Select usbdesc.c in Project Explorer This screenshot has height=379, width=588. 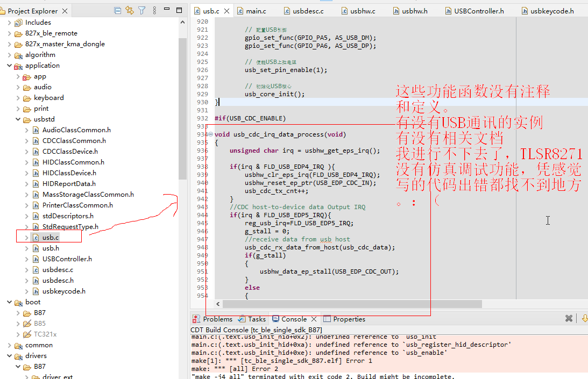click(58, 269)
